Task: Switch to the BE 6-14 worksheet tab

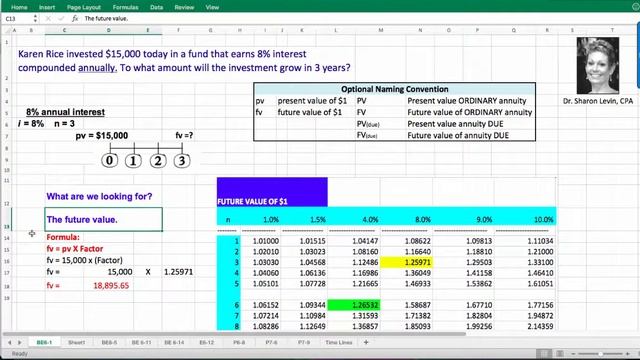Action: (174, 342)
